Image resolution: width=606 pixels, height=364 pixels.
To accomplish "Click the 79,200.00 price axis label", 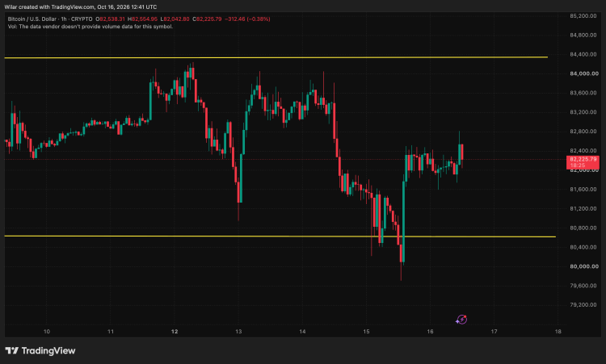I will [x=583, y=305].
